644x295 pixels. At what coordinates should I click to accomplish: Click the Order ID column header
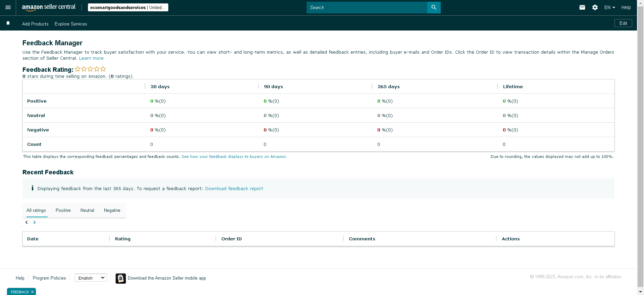pyautogui.click(x=231, y=239)
